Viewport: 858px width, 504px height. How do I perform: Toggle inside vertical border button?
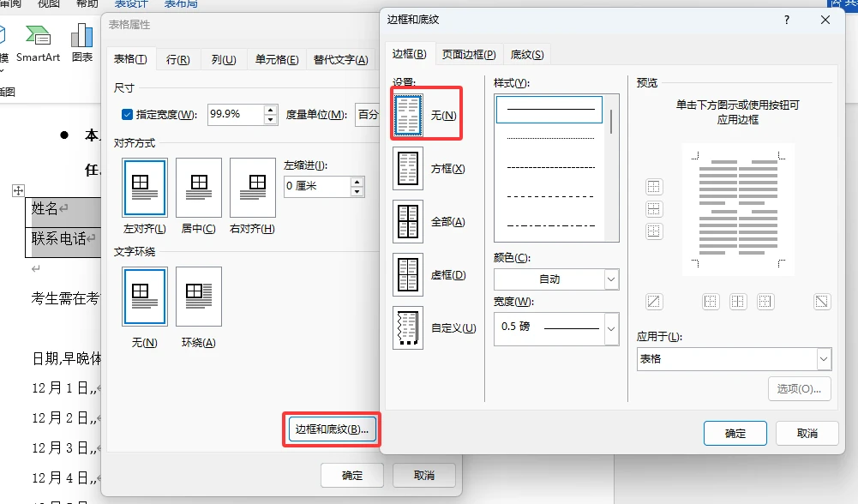point(738,301)
